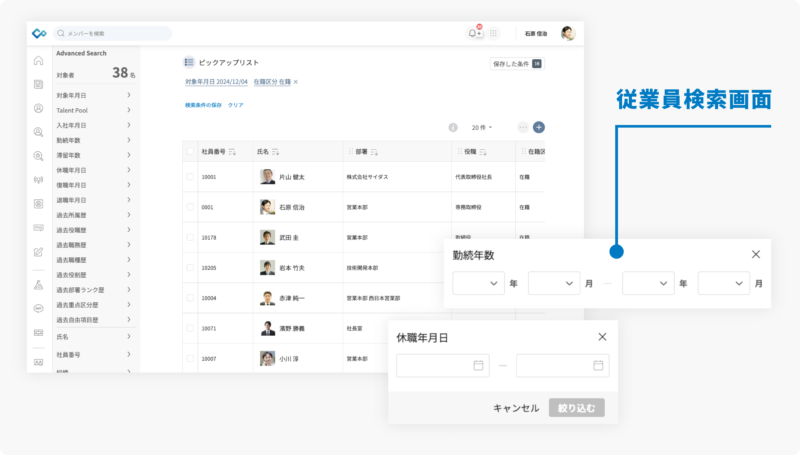Sort by 氏名 column sort icon
Viewport: 800px width, 455px height.
276,151
